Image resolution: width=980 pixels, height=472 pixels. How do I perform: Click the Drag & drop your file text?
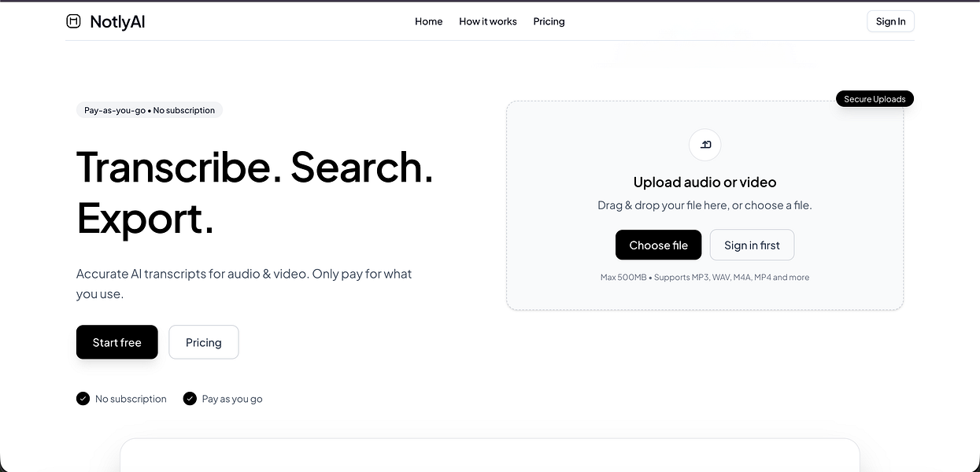[704, 205]
